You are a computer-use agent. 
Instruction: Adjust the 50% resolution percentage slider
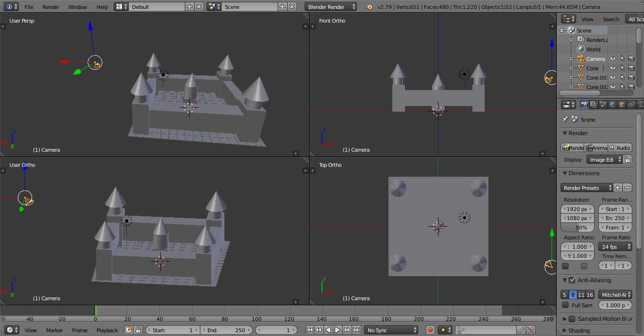(578, 228)
